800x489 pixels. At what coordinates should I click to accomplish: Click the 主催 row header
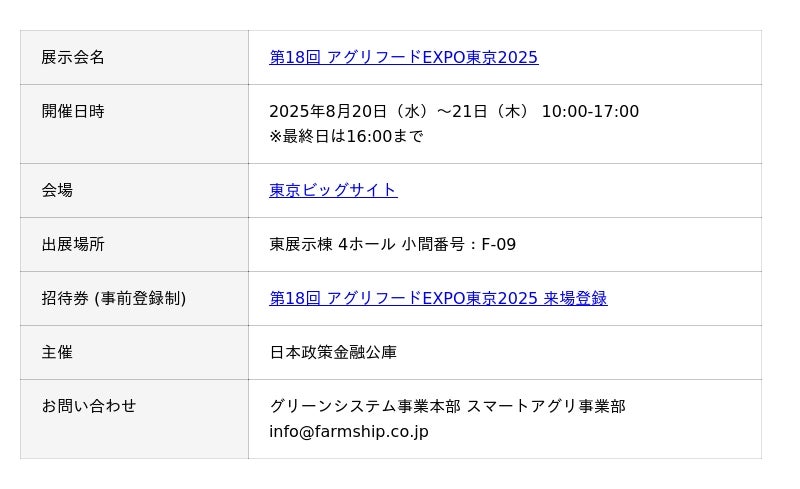(x=57, y=352)
